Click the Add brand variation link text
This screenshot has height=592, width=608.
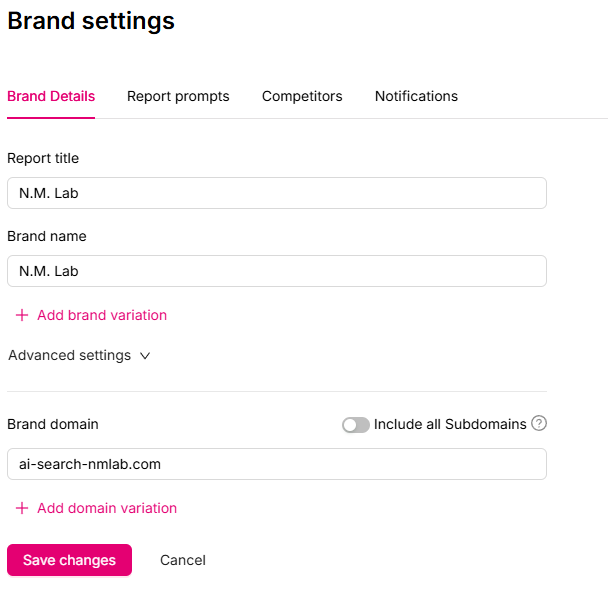pos(102,315)
